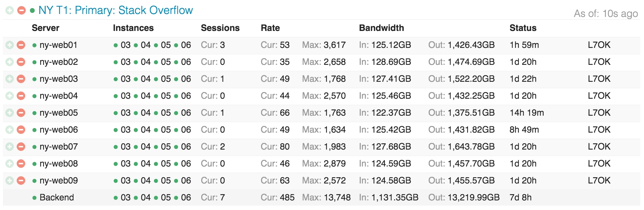644x210 pixels.
Task: Open the NY T1: Primary: Stack Overflow link
Action: [115, 10]
